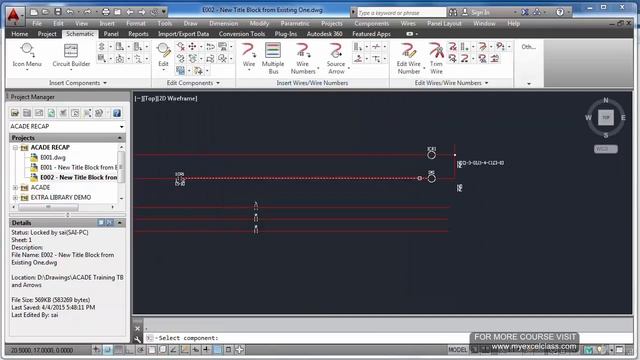
Task: Expand the Insert Components panel dropdown
Action: point(105,83)
